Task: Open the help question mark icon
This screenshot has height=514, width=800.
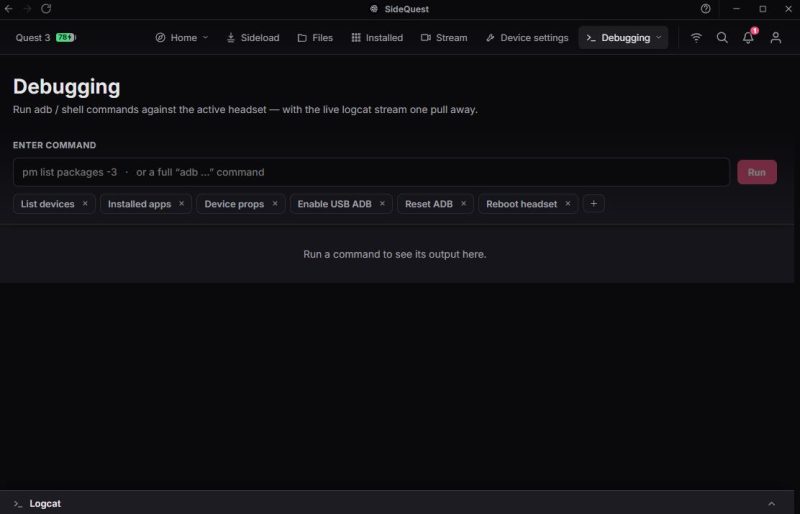Action: pyautogui.click(x=706, y=9)
